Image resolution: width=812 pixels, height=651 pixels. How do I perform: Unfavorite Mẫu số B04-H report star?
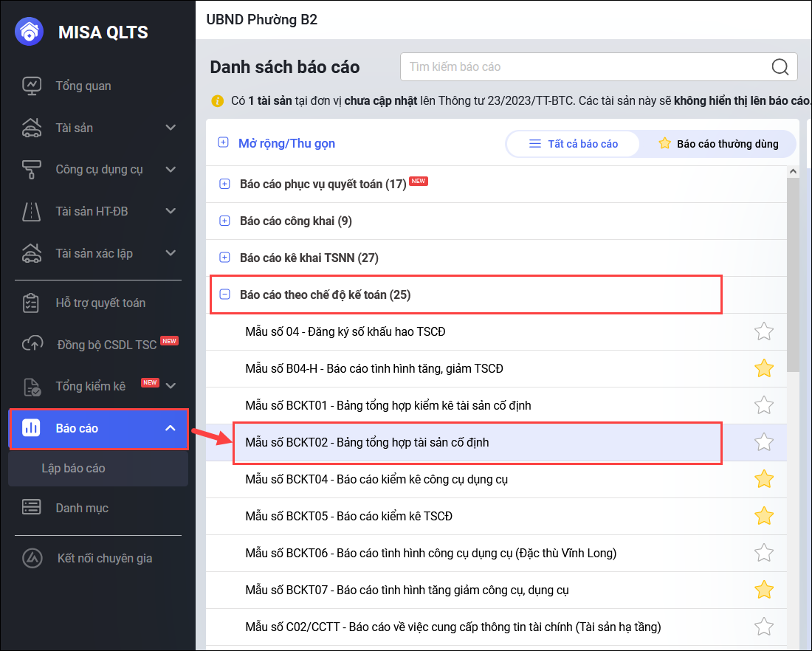coord(764,368)
